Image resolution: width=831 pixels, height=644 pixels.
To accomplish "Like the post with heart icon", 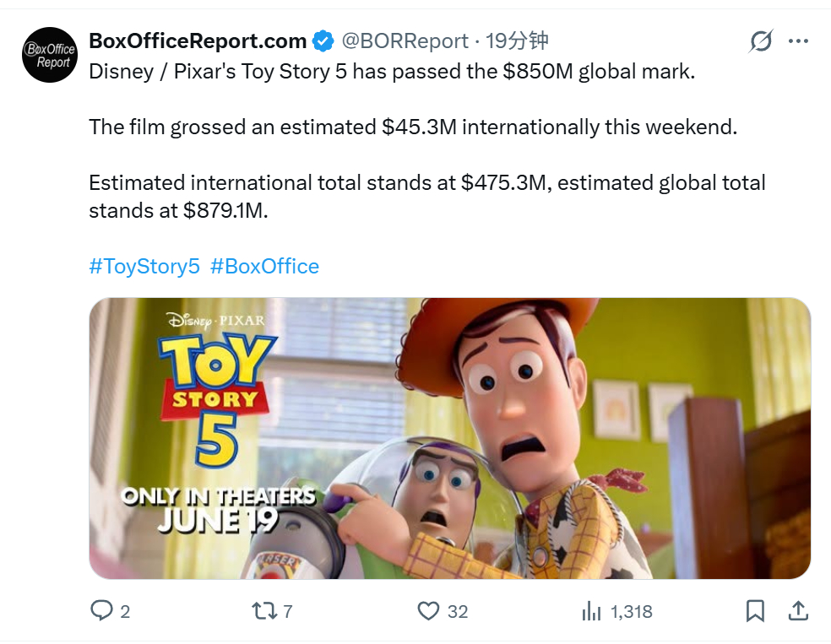I will click(x=428, y=610).
